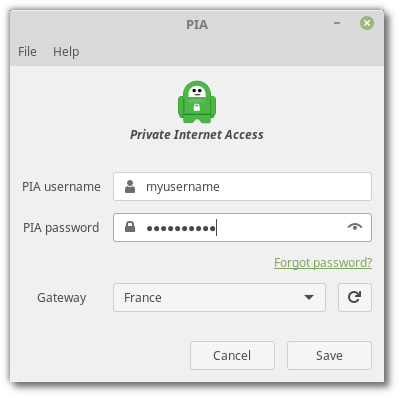Click the green PIA robot logo

coord(197,102)
